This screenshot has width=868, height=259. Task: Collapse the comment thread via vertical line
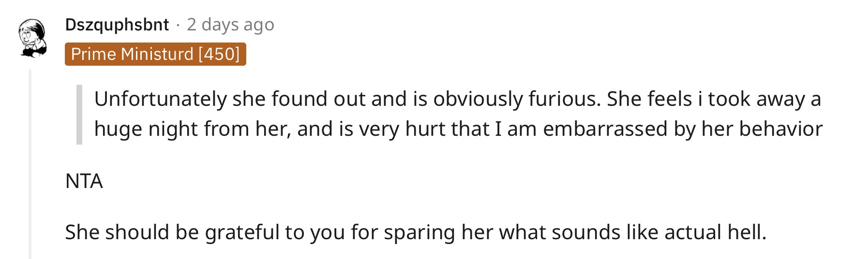click(30, 164)
